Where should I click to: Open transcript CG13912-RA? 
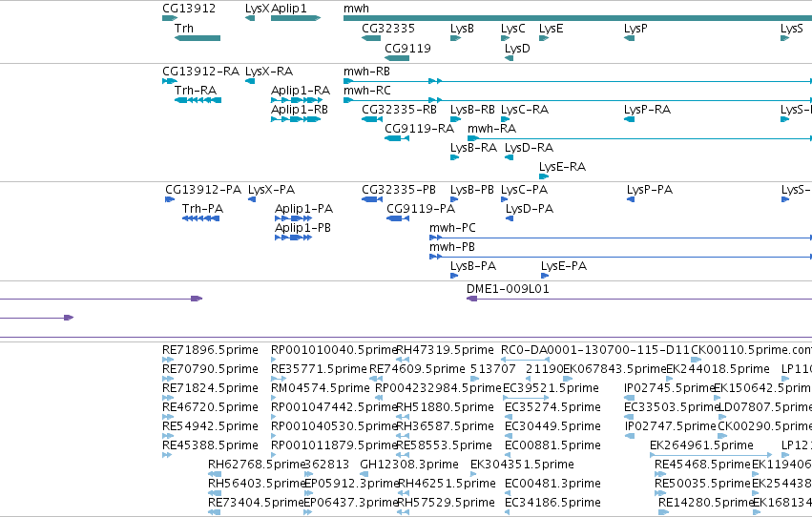170,81
